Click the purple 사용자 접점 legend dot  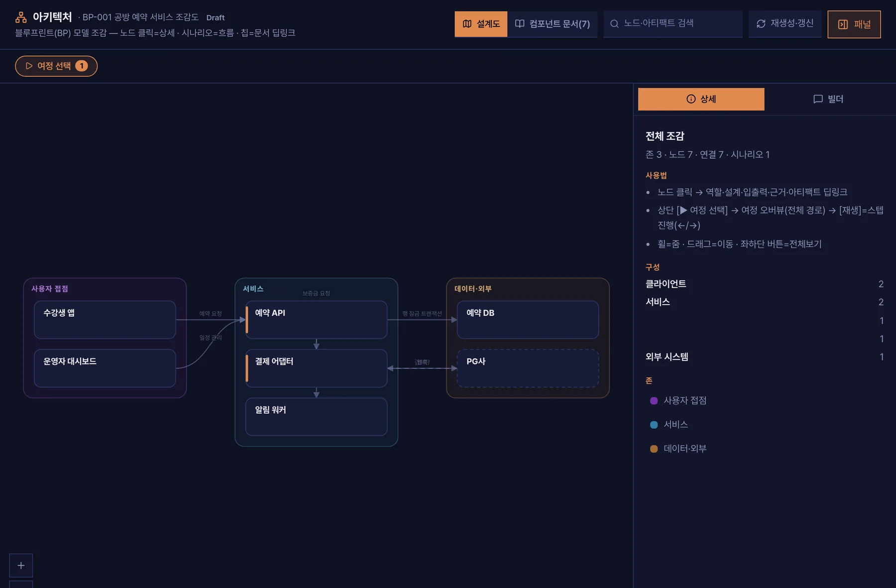pos(654,401)
